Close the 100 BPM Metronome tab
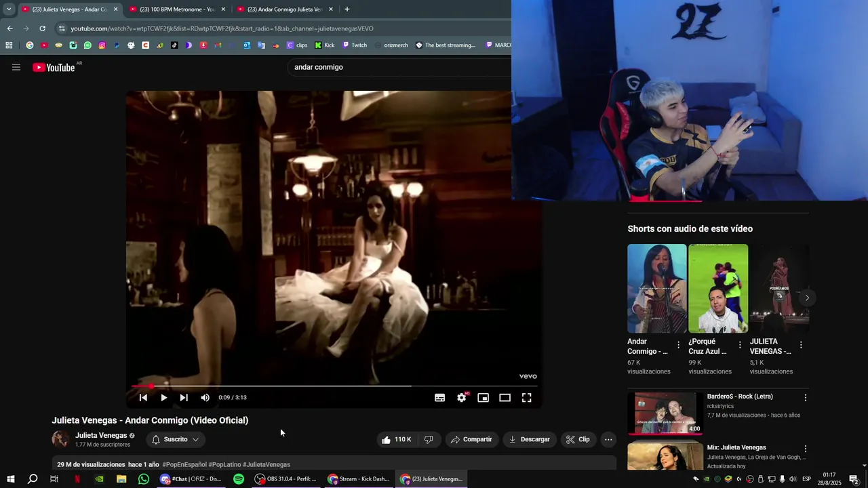This screenshot has width=868, height=488. coord(223,9)
